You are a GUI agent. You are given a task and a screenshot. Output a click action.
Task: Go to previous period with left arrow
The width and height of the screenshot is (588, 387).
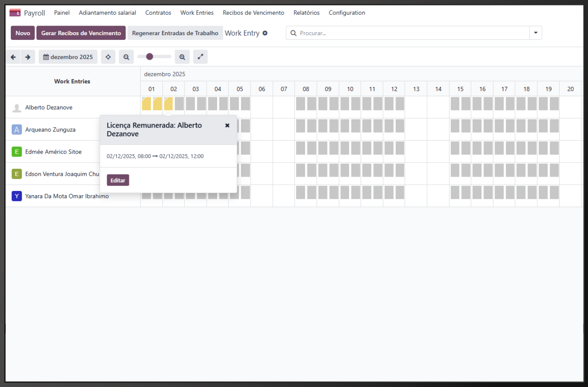(13, 57)
